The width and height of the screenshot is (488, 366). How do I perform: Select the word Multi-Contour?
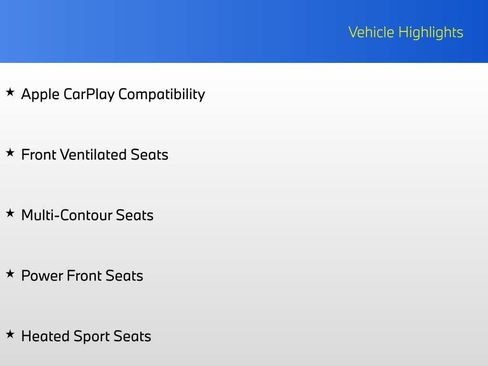67,215
